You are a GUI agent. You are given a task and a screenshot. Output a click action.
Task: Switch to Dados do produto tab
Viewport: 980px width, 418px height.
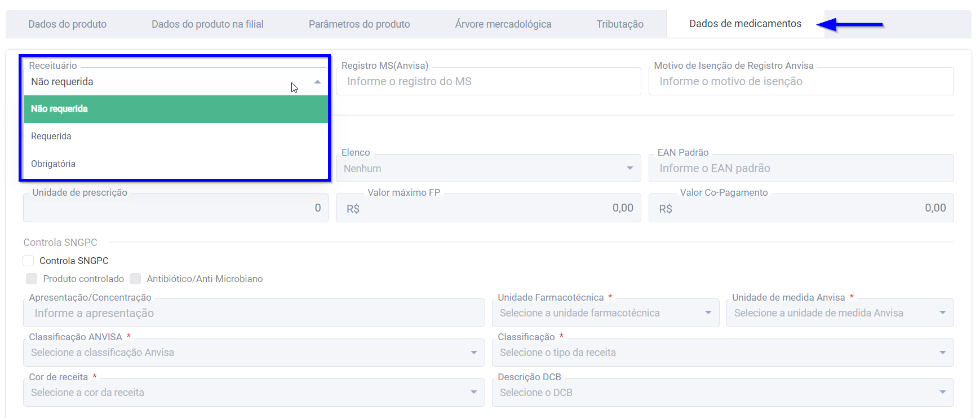[67, 24]
